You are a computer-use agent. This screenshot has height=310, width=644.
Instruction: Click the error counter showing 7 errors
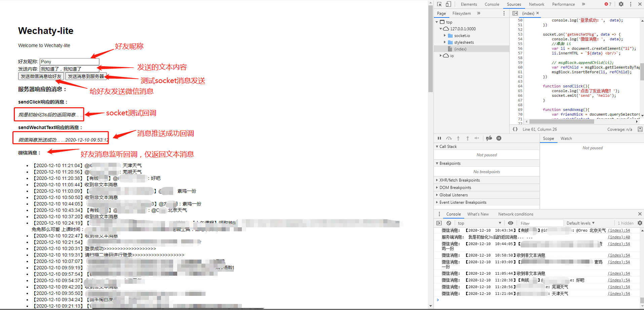pos(607,4)
